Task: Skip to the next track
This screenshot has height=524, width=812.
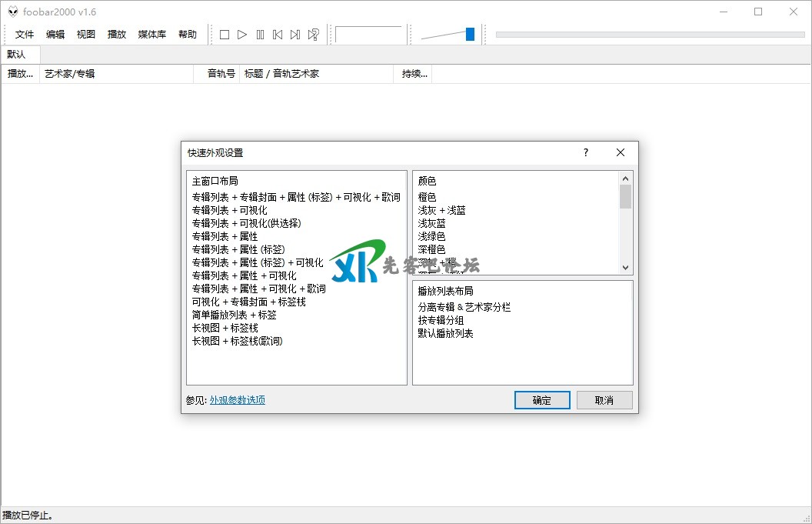Action: click(295, 35)
